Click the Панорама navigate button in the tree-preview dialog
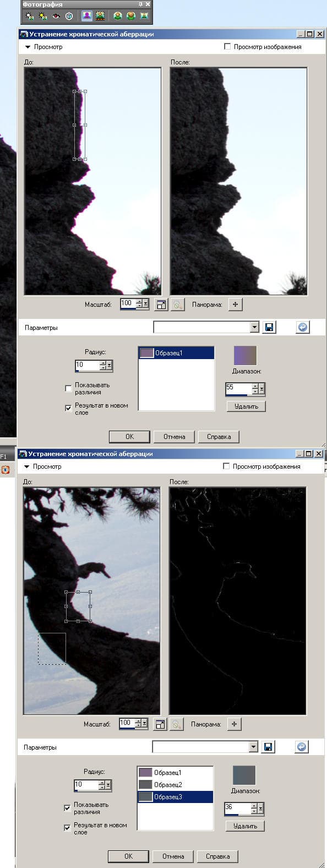Image resolution: width=327 pixels, height=868 pixels. (x=234, y=724)
